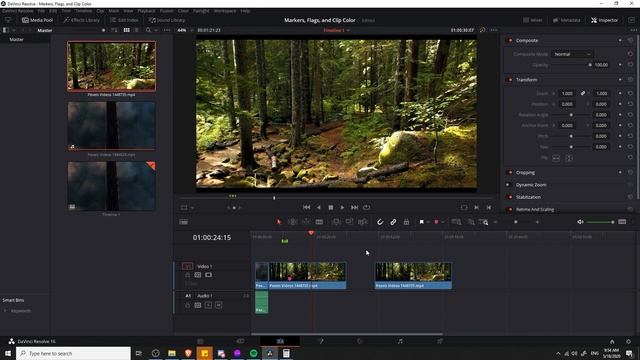Select the arrow Selection Mode tool

click(x=279, y=222)
